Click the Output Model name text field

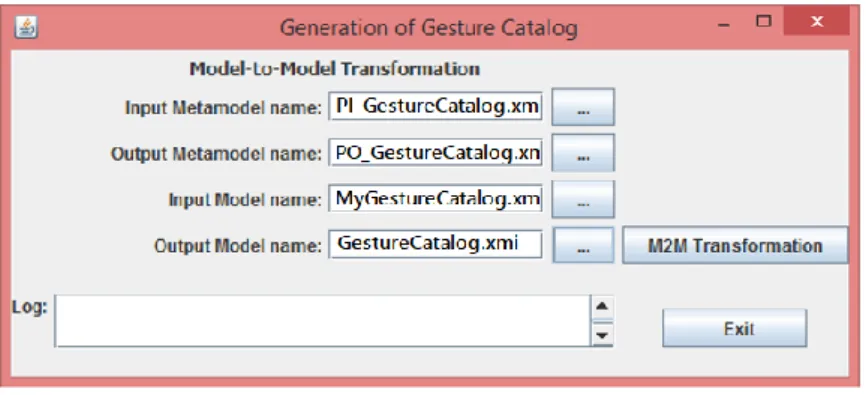click(435, 245)
